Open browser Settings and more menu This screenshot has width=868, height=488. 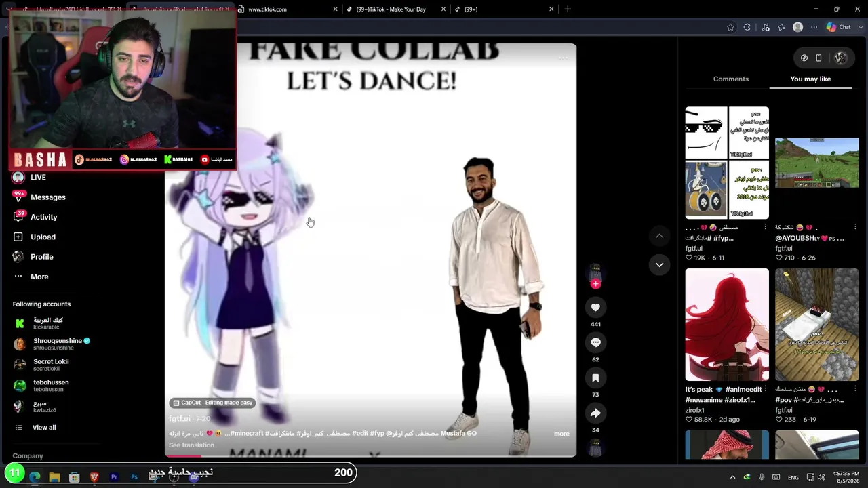coord(814,27)
